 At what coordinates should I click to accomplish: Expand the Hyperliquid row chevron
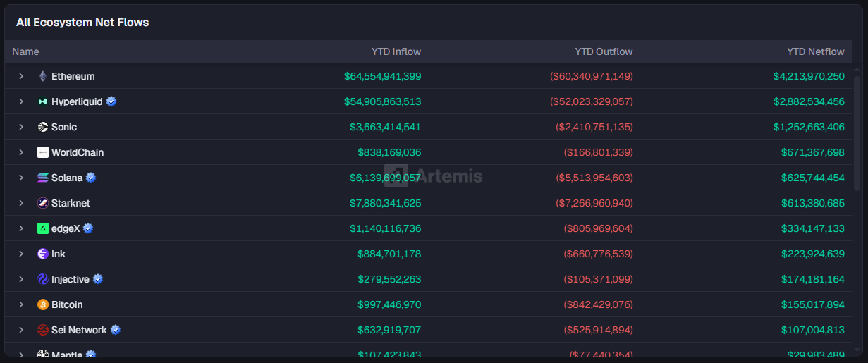coord(21,101)
